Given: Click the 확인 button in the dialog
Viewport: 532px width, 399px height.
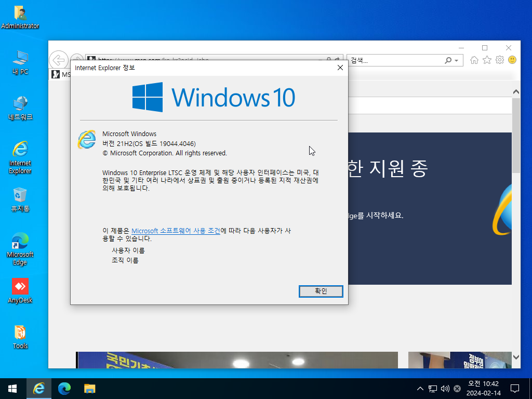Looking at the screenshot, I should 321,291.
